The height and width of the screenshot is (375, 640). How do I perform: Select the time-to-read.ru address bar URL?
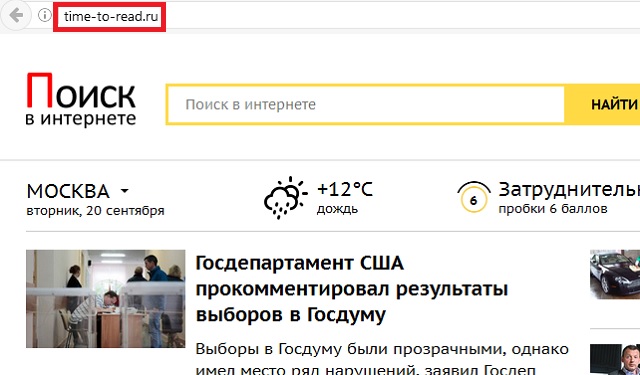pos(111,17)
